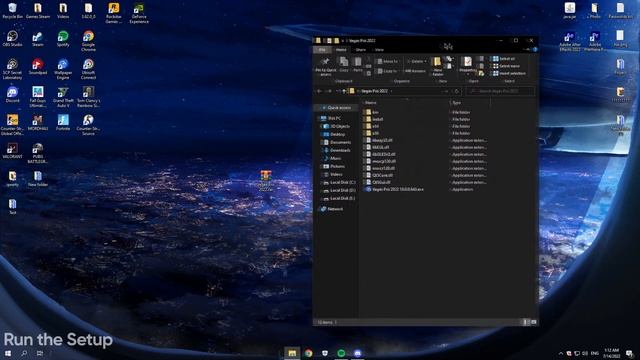The width and height of the screenshot is (640, 360).
Task: Select the Qt5Core.dll file
Action: click(379, 175)
